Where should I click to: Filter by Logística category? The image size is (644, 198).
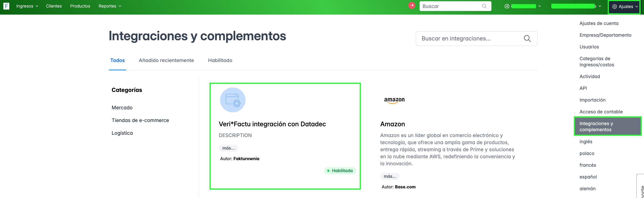point(122,133)
